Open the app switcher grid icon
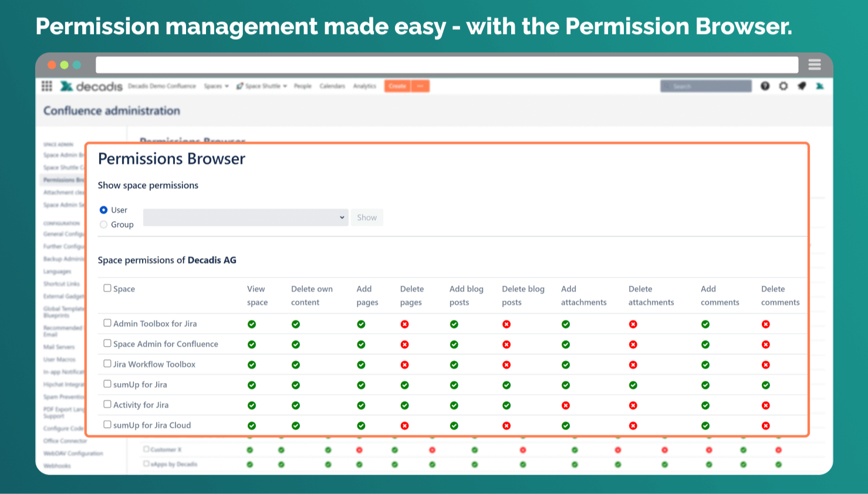 point(47,86)
